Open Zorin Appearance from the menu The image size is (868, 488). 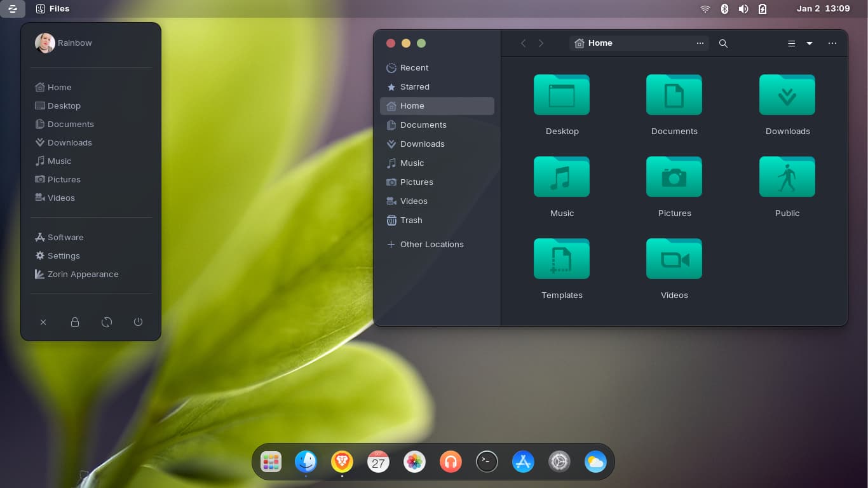pos(83,274)
